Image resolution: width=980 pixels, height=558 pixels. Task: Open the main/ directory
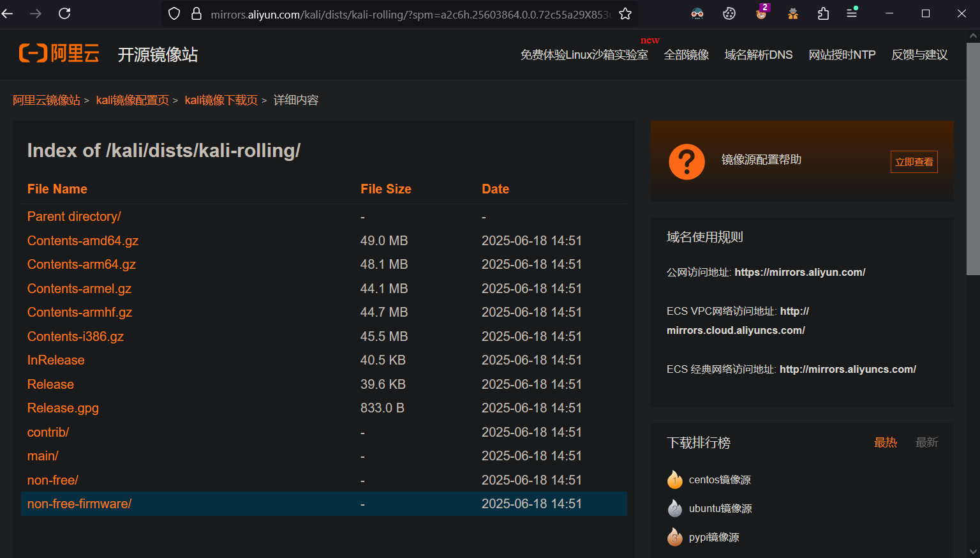coord(43,456)
